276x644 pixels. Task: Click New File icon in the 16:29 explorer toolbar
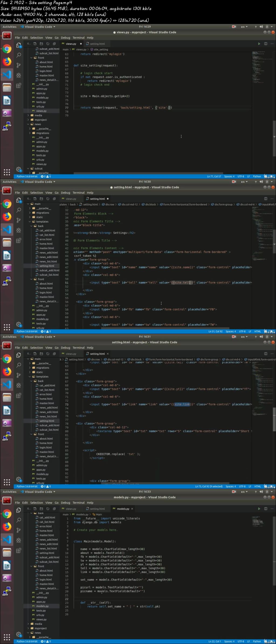pos(35,44)
